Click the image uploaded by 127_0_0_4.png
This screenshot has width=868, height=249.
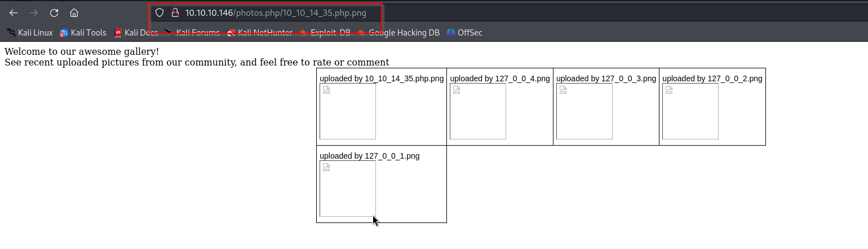pyautogui.click(x=477, y=111)
